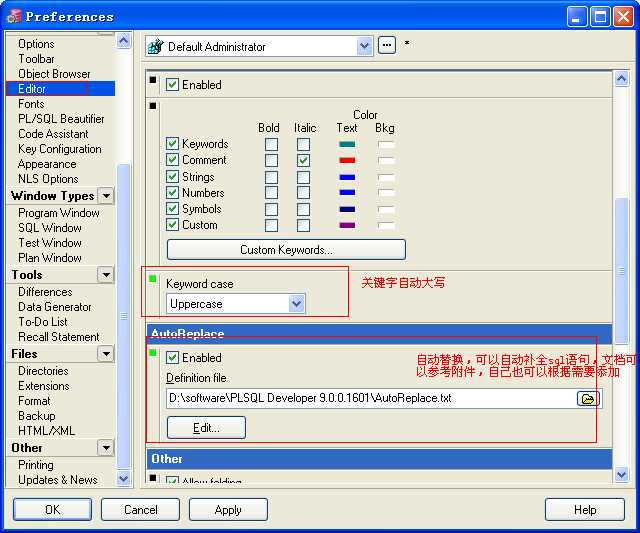The image size is (640, 533).
Task: Toggle the Comment highlighting checkbox
Action: 172,160
